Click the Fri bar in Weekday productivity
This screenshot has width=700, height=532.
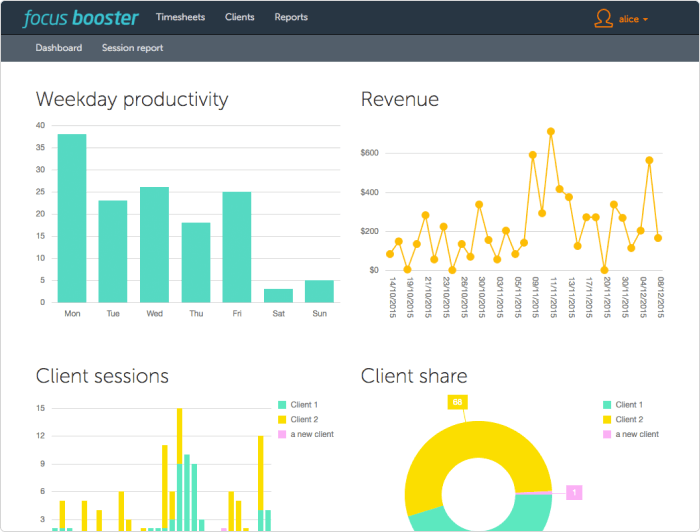(237, 247)
